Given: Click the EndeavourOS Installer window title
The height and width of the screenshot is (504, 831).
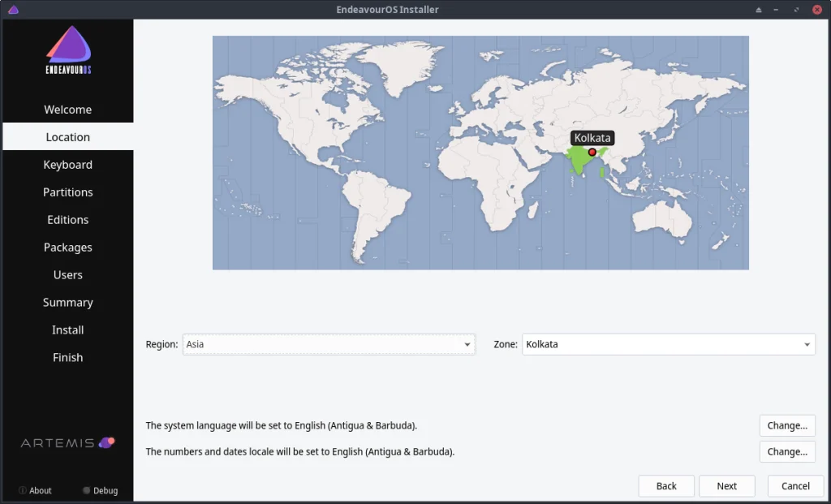Looking at the screenshot, I should coord(387,10).
